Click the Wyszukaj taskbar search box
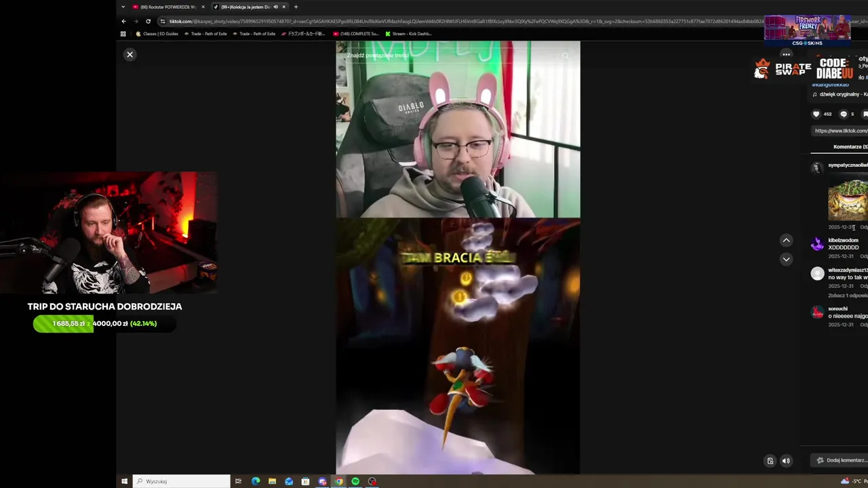This screenshot has height=488, width=868. 182,481
